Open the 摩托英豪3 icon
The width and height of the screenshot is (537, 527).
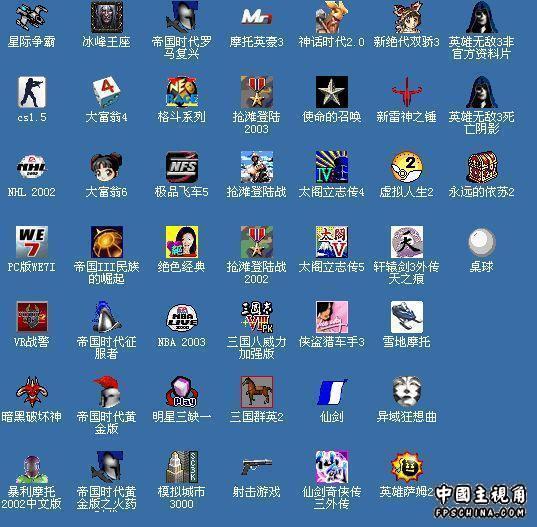pyautogui.click(x=257, y=16)
